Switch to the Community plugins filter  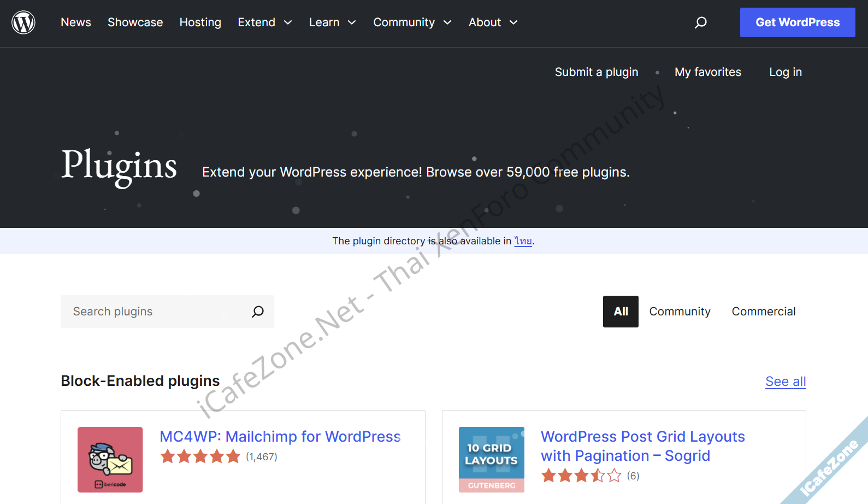[680, 312]
